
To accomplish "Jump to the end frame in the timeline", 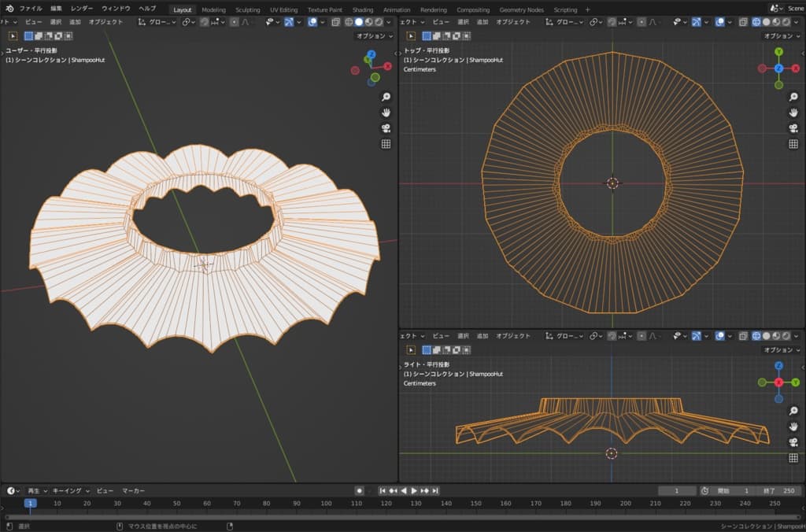I will click(435, 490).
